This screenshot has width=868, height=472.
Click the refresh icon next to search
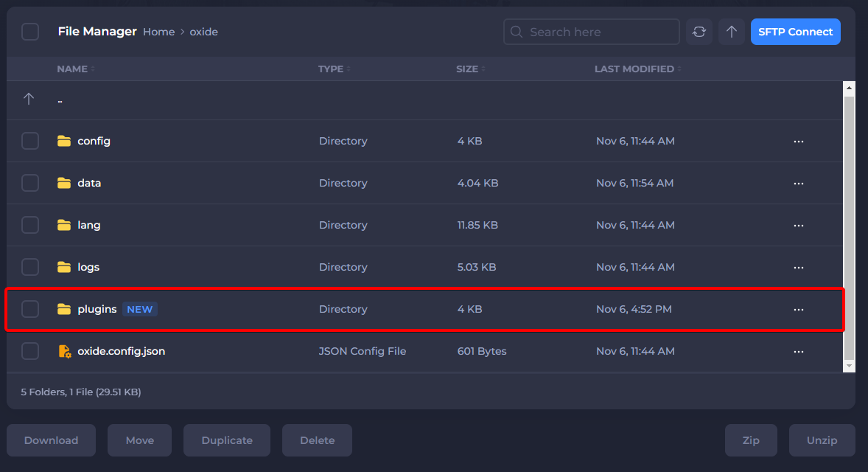[x=699, y=32]
